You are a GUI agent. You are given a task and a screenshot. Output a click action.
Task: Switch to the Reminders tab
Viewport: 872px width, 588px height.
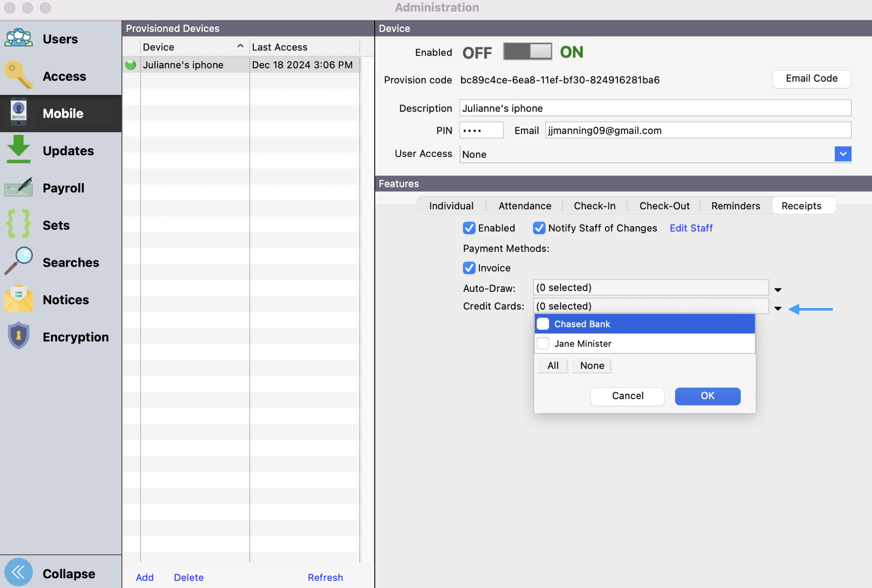(735, 206)
